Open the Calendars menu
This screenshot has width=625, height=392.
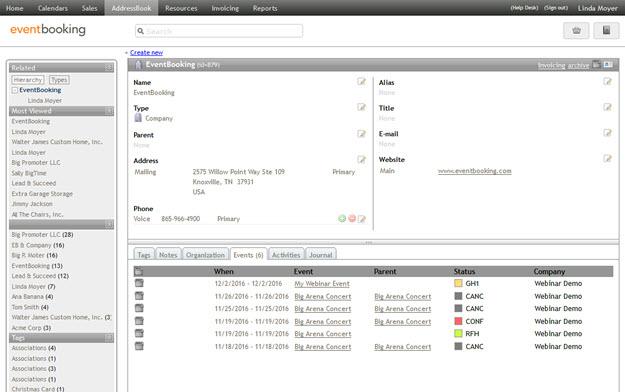point(53,8)
